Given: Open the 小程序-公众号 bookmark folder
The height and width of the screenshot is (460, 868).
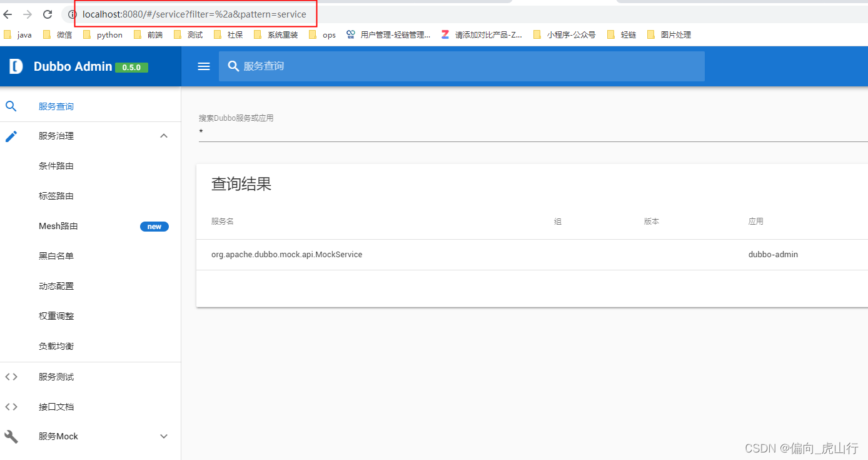Looking at the screenshot, I should coord(564,35).
